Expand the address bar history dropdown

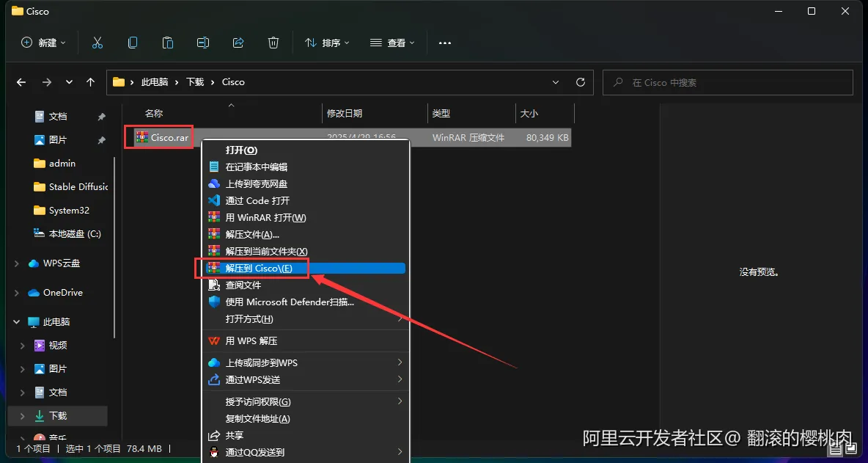(x=556, y=82)
